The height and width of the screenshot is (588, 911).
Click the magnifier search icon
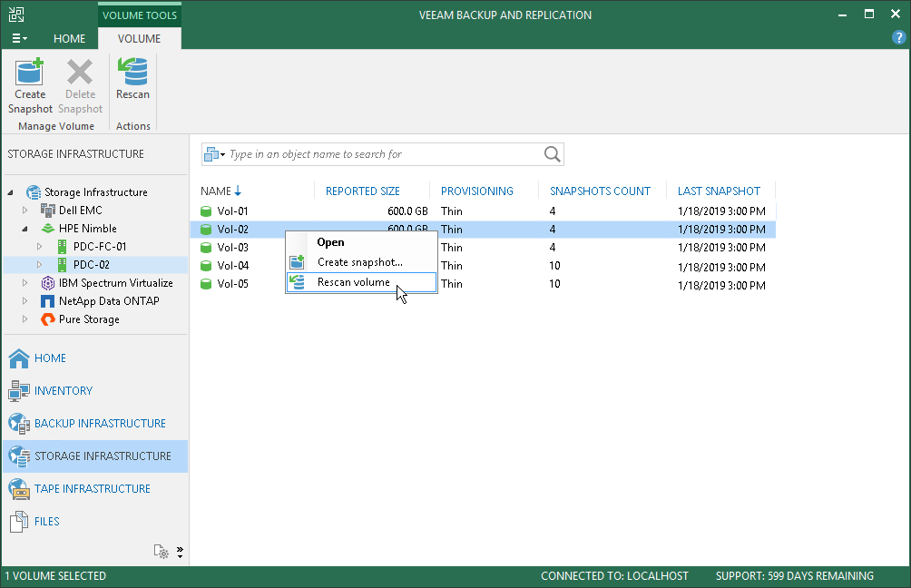(x=552, y=154)
